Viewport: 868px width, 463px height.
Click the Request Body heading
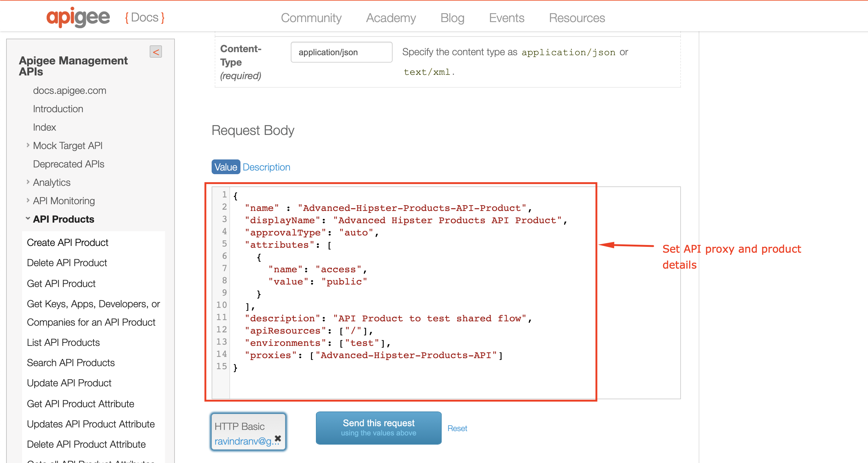253,130
